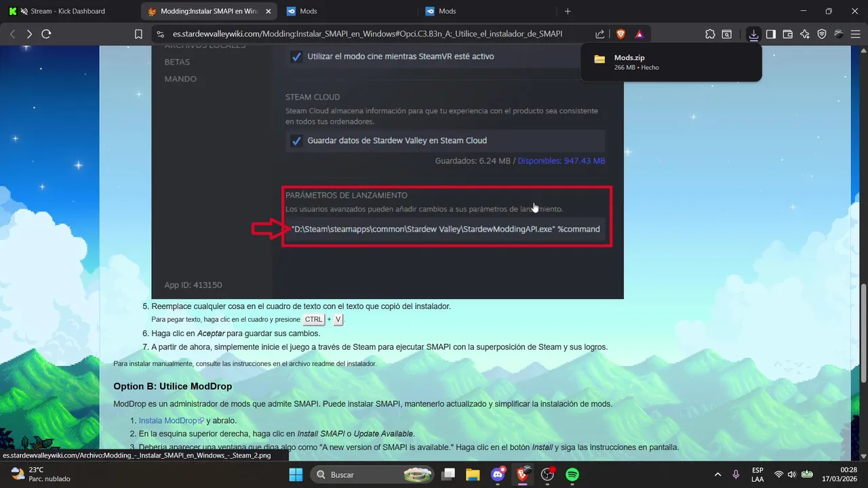Click the 'Para instalar manualmente' note text
This screenshot has width=868, height=488.
pos(245,364)
